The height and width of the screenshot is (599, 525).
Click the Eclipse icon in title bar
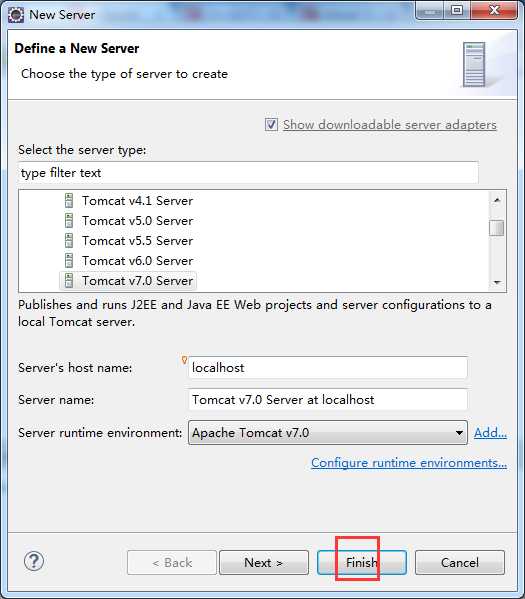point(16,15)
